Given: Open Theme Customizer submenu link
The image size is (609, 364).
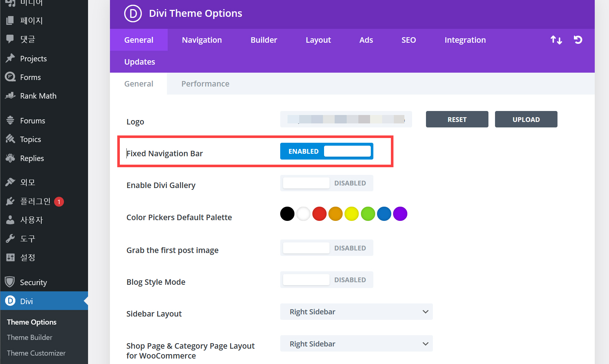Looking at the screenshot, I should pyautogui.click(x=36, y=353).
